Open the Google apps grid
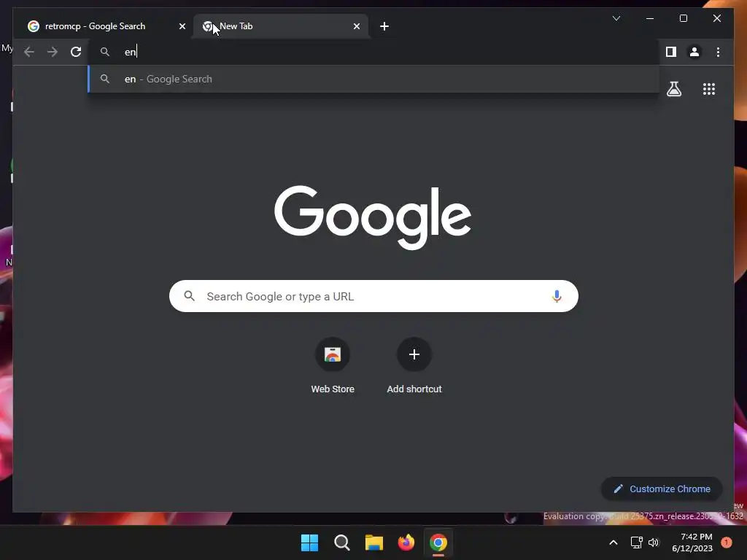This screenshot has height=560, width=747. pos(709,89)
